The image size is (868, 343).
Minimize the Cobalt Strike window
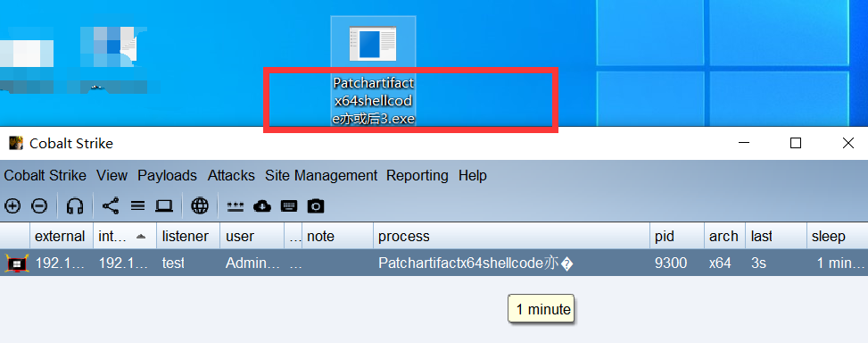[744, 143]
